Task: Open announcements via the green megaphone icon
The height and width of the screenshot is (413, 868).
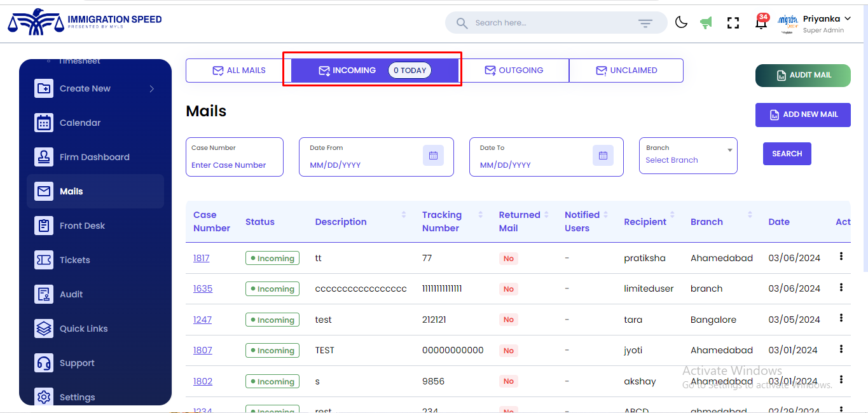Action: point(706,23)
